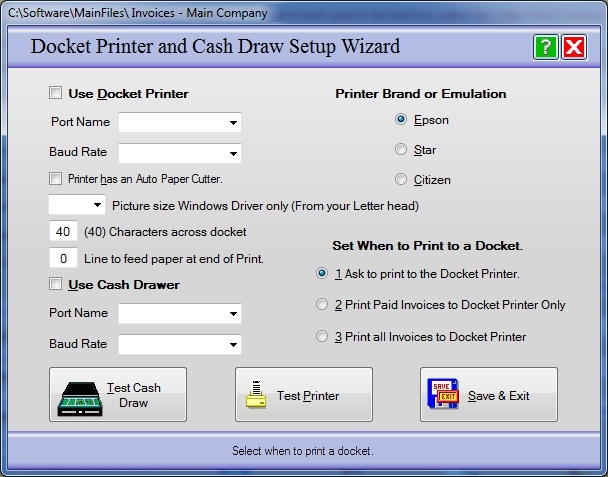
Task: Click the Characters across docket field
Action: 63,232
